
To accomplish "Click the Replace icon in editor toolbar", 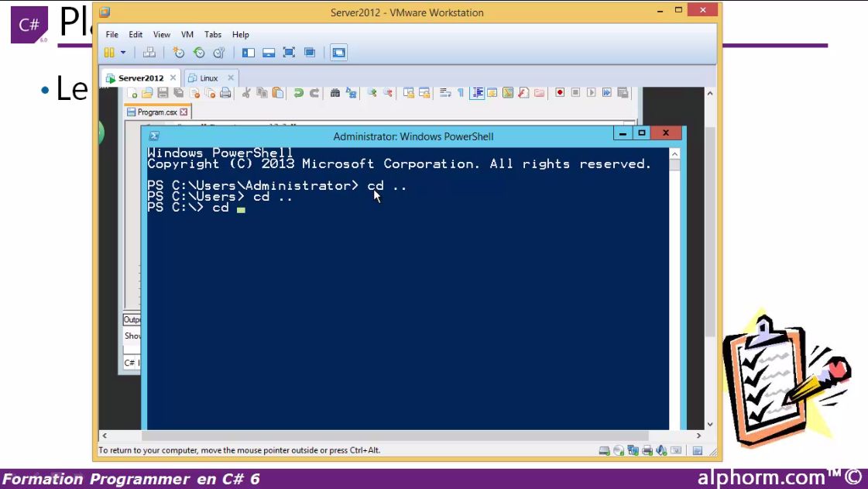I will coord(351,93).
